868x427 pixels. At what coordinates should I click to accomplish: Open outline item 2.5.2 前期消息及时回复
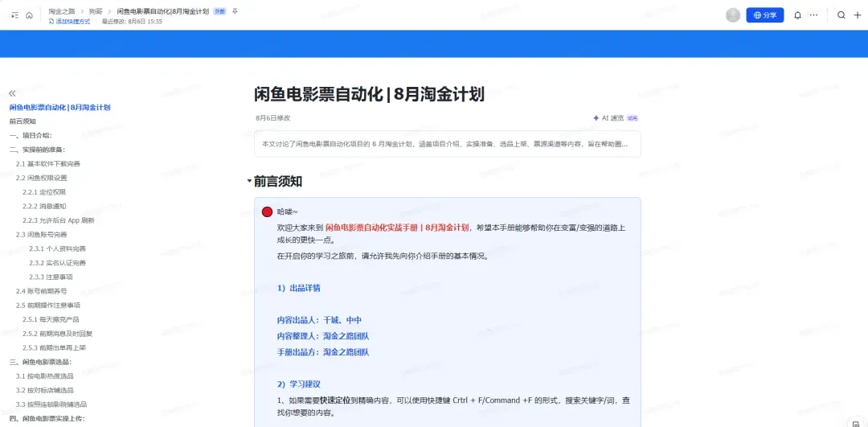[x=58, y=334]
